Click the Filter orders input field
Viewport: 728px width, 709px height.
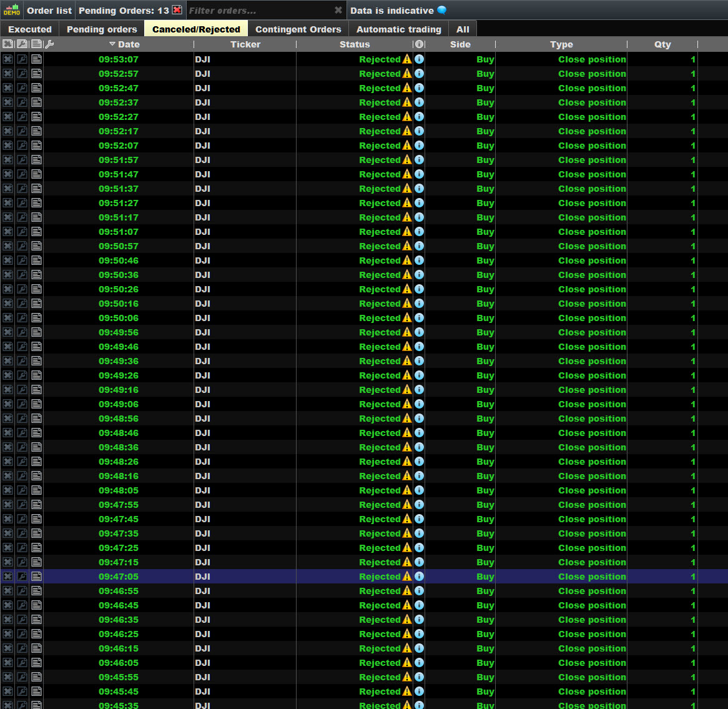tap(260, 10)
